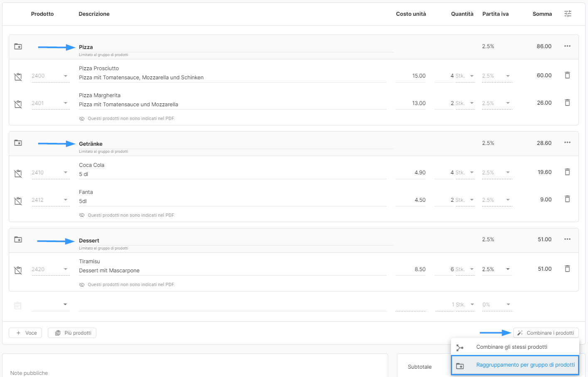This screenshot has width=588, height=377.
Task: Click the Pizza group folder icon
Action: tap(18, 47)
